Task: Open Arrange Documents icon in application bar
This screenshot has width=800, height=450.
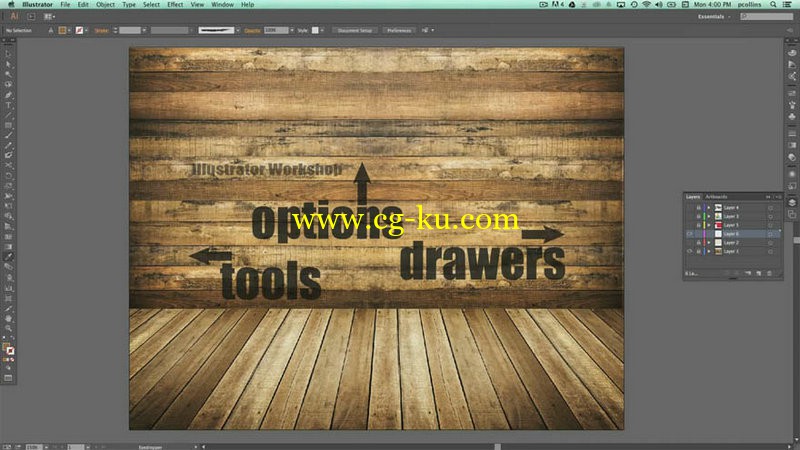Action: coord(49,16)
